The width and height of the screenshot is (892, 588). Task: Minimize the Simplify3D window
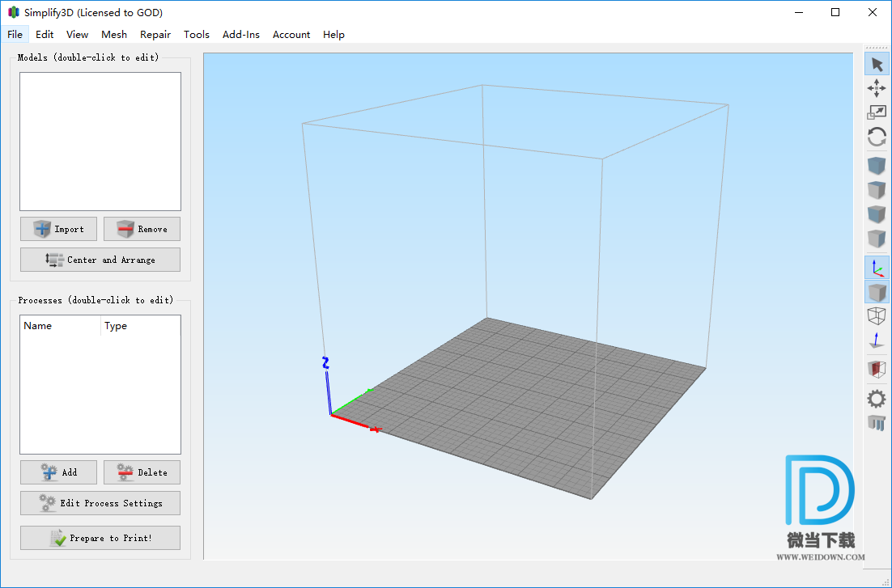pyautogui.click(x=799, y=12)
